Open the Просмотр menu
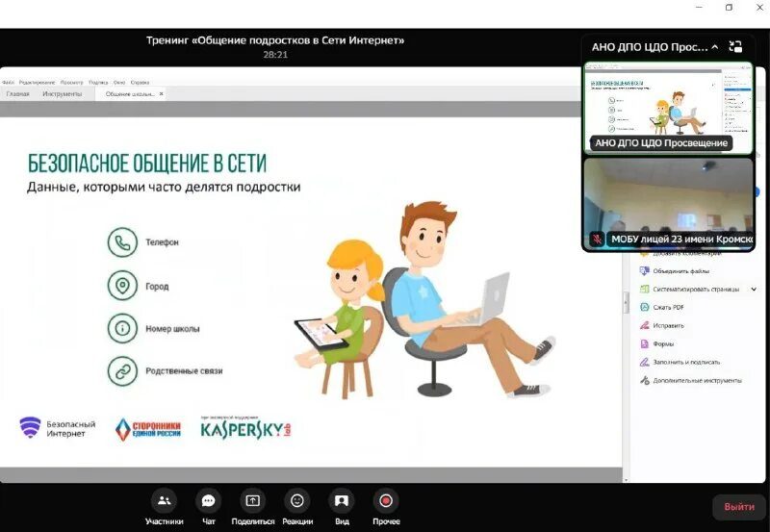Image resolution: width=770 pixels, height=532 pixels. coord(71,83)
